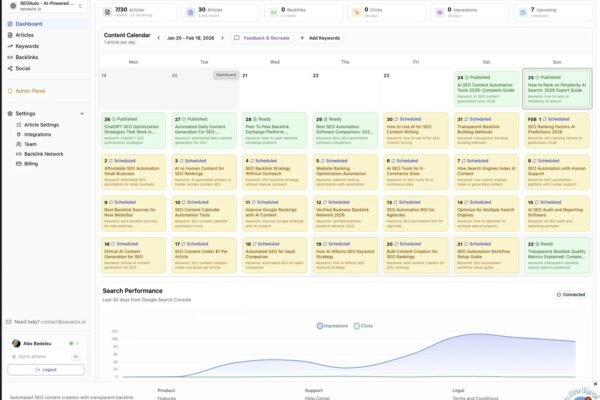Click the Content Calendar heading
This screenshot has height=400, width=600.
pos(127,35)
